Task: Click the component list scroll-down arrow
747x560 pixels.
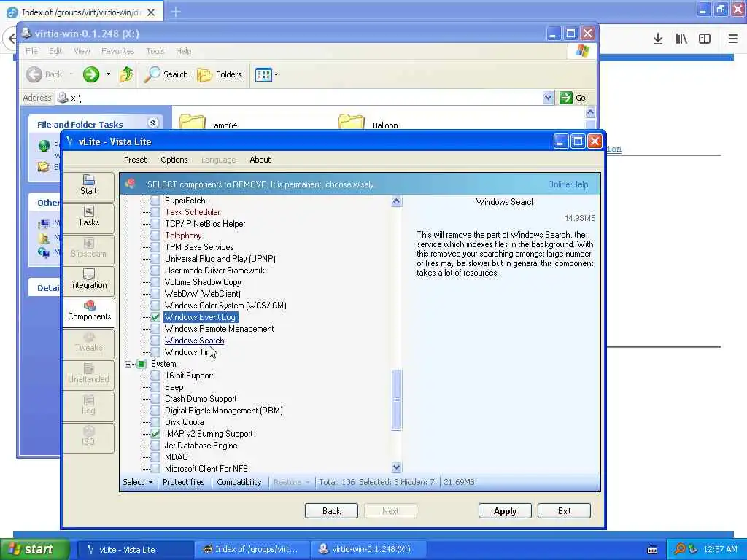Action: click(396, 467)
